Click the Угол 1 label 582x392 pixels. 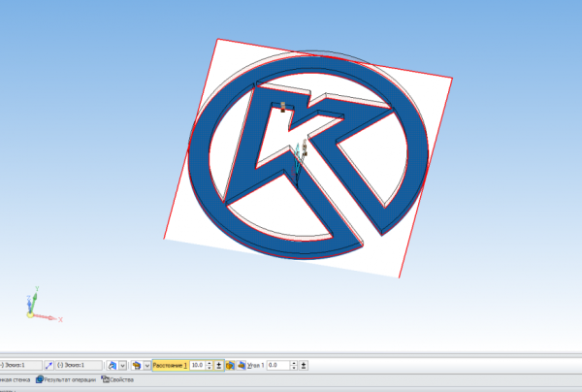pos(256,365)
